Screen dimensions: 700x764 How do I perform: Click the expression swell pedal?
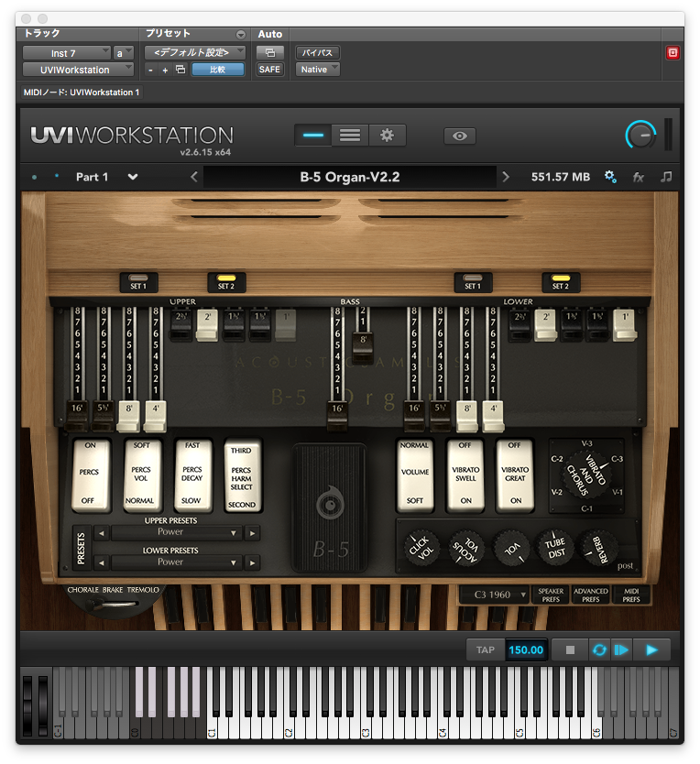tap(330, 507)
